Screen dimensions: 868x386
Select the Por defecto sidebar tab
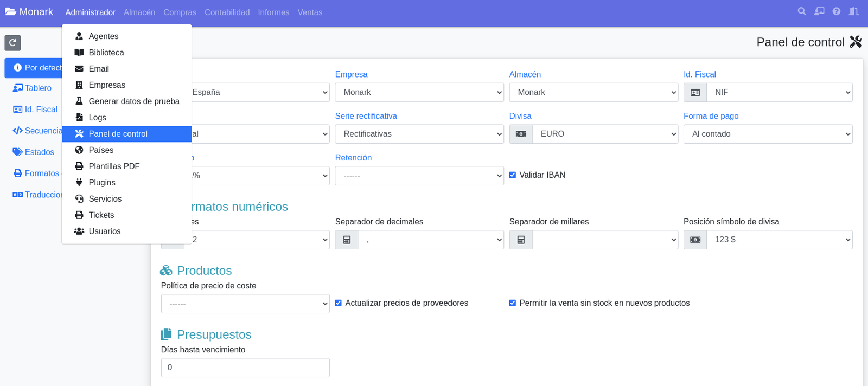[33, 68]
